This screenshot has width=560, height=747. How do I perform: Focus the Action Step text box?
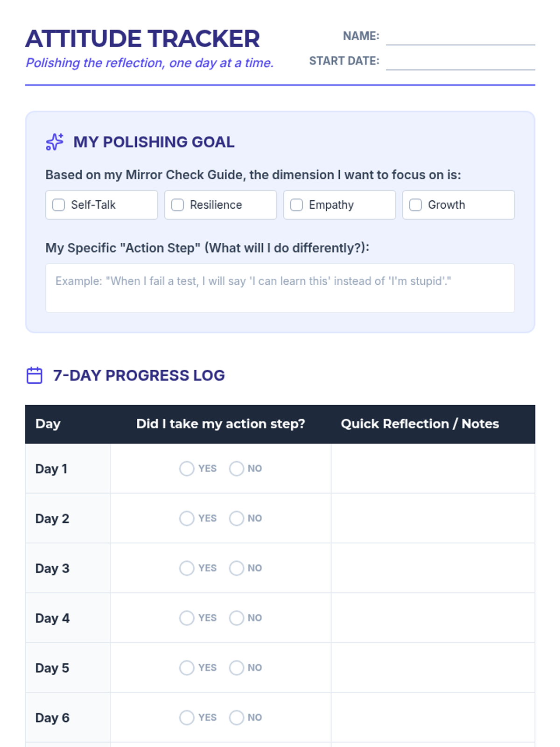click(280, 288)
